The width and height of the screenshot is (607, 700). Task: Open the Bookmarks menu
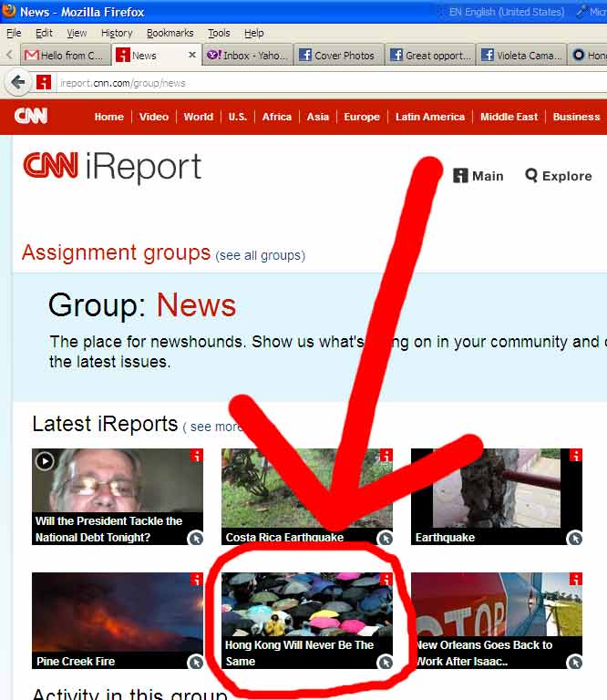click(x=170, y=33)
